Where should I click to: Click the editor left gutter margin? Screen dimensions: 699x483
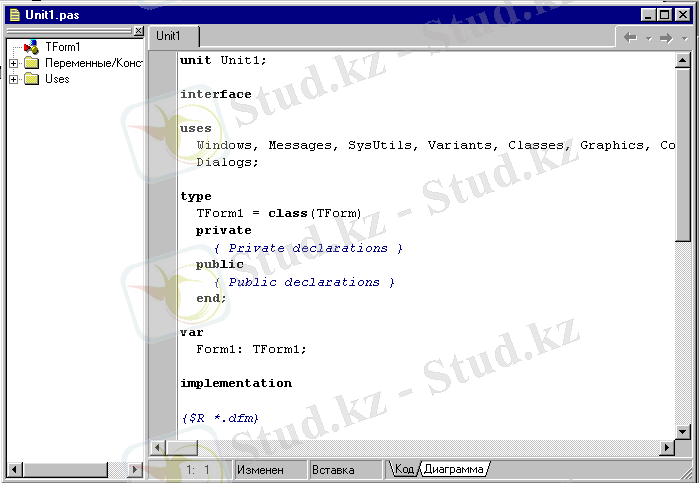(x=163, y=245)
